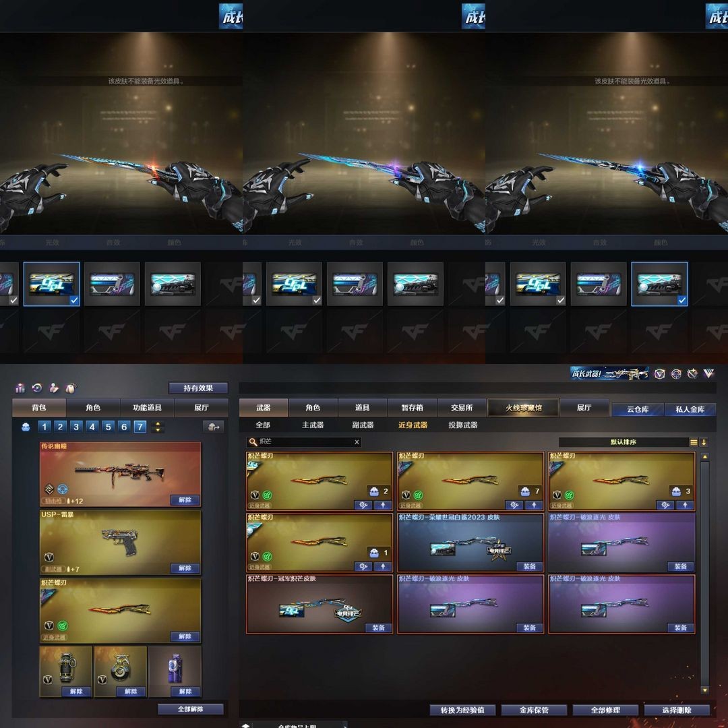Switch to the 私人金库 tab
Image resolution: width=728 pixels, height=728 pixels.
(690, 410)
